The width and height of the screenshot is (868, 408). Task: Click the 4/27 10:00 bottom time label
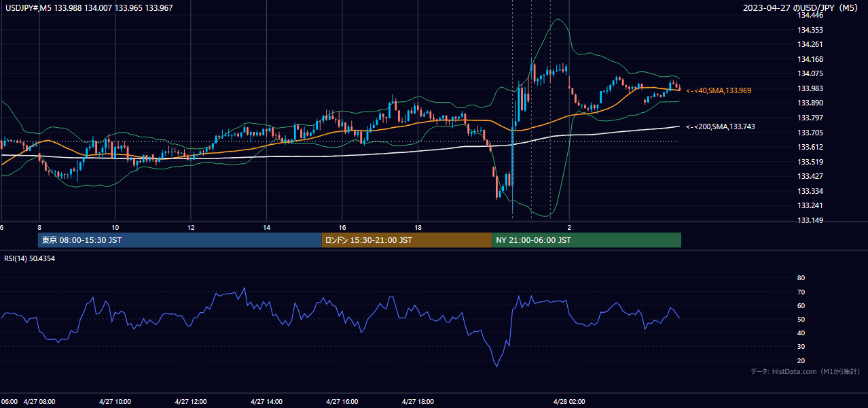pyautogui.click(x=115, y=402)
